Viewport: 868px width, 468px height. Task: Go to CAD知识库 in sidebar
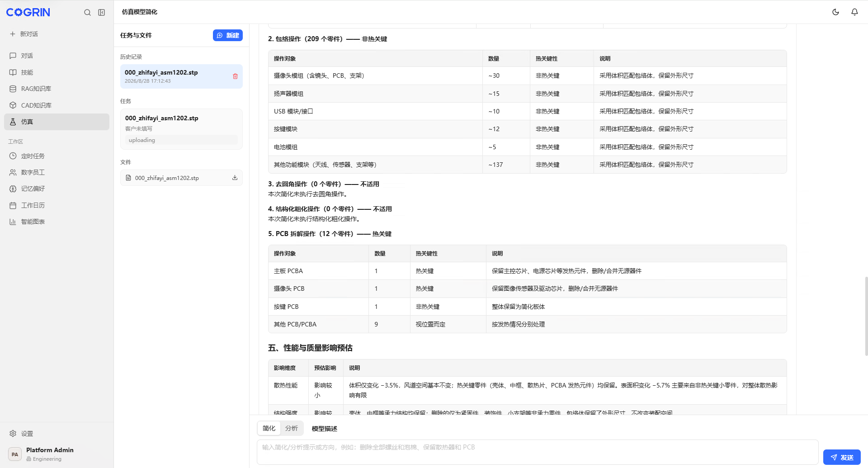click(x=57, y=105)
